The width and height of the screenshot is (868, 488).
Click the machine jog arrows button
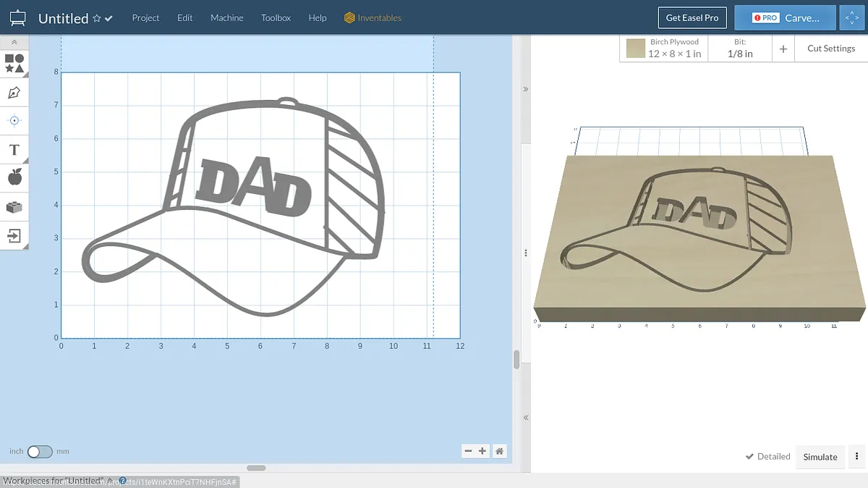pos(851,18)
